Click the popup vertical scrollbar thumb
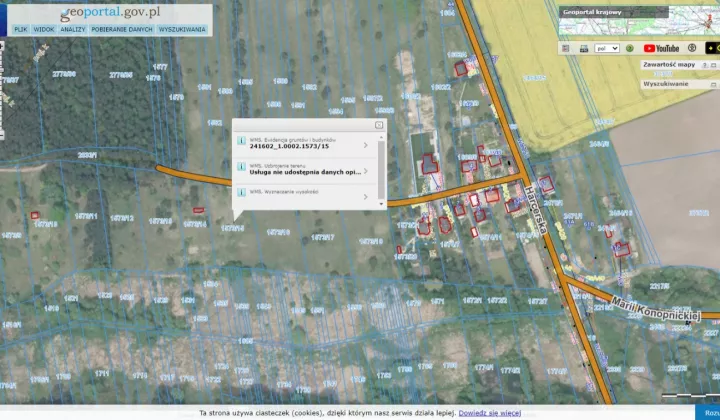Screen dimensions: 720x420 click(x=381, y=170)
